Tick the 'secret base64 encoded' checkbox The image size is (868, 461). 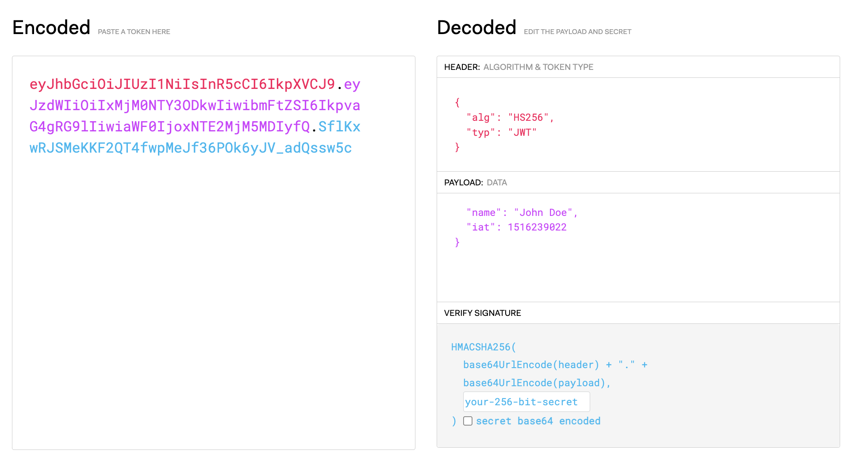(468, 421)
